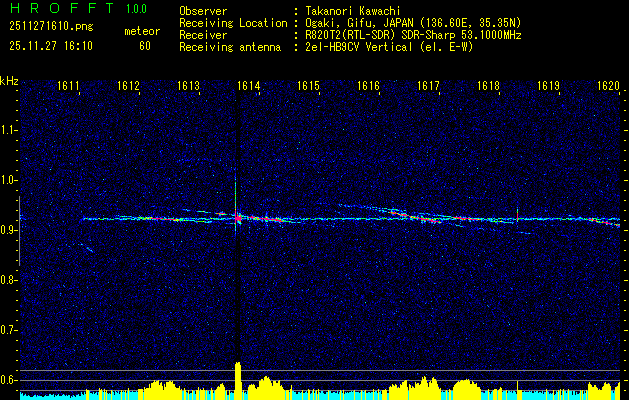Click the location Ogaki, Gifu, JAPAN text
Viewport: 629px width, 400px height.
click(413, 23)
